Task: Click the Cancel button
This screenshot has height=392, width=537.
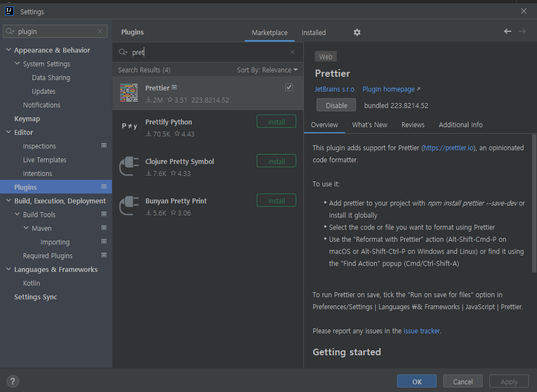Action: [463, 382]
